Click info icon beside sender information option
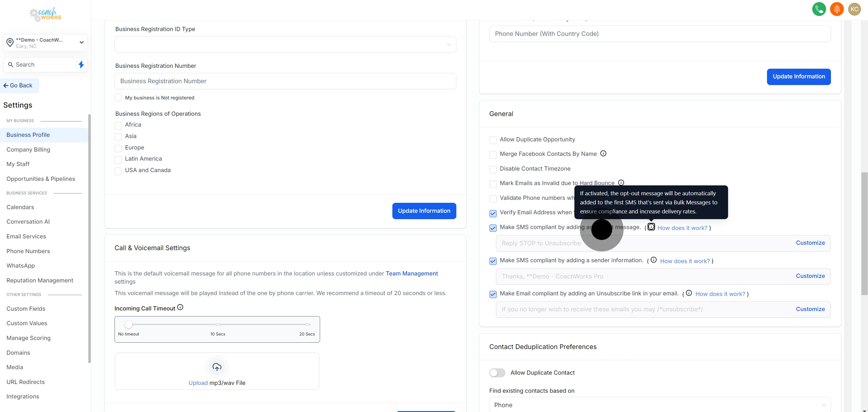 [x=653, y=260]
